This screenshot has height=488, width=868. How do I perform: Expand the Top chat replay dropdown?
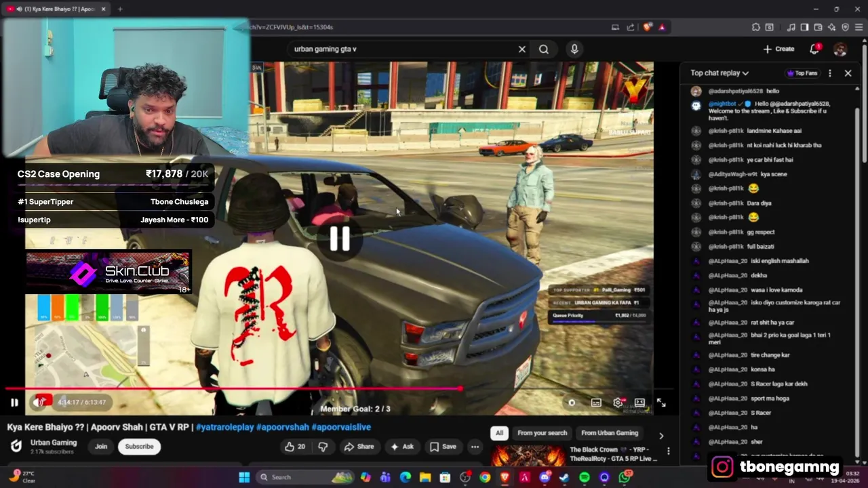[719, 73]
